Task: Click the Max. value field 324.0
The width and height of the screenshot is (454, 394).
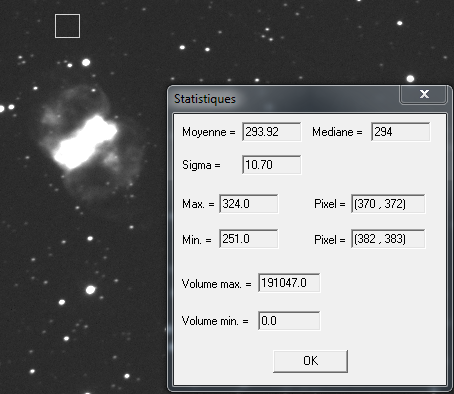Action: click(248, 204)
